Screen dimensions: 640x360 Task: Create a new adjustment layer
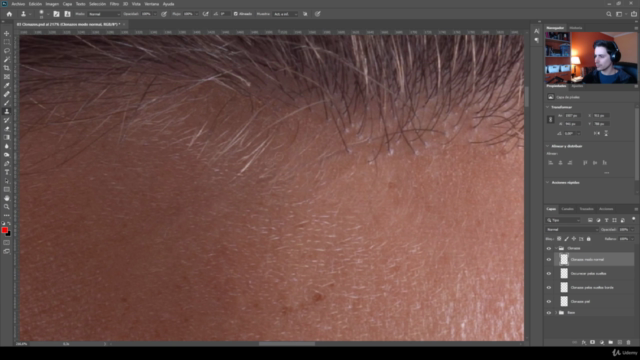point(602,342)
